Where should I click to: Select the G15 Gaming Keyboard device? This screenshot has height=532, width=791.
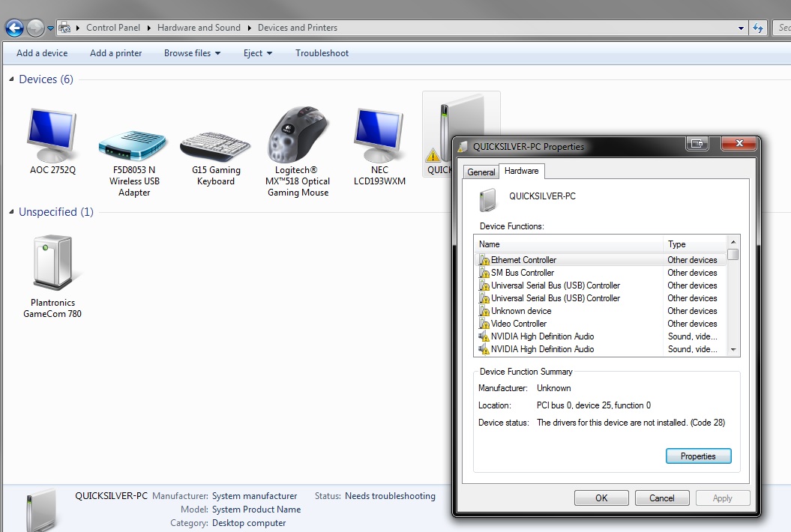pyautogui.click(x=215, y=146)
